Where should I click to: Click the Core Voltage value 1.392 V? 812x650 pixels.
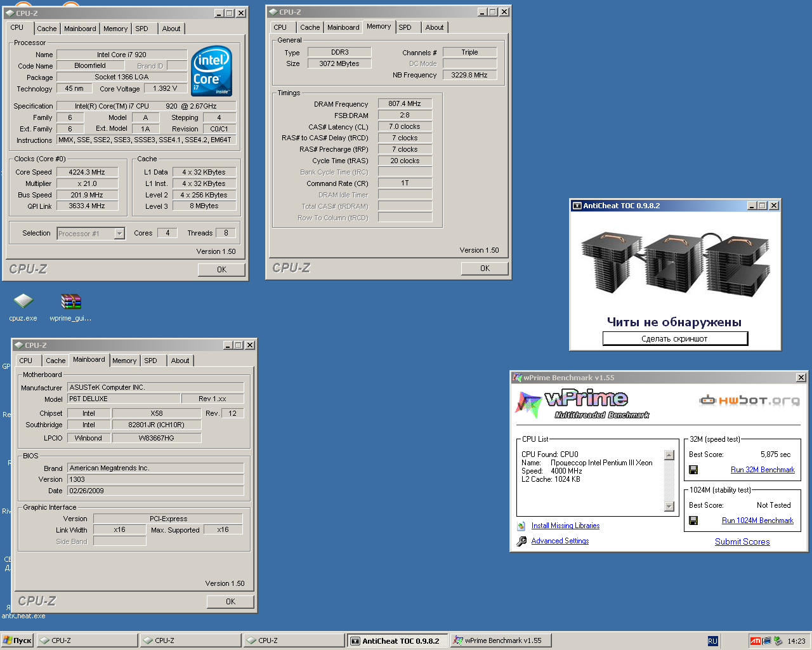click(x=165, y=88)
